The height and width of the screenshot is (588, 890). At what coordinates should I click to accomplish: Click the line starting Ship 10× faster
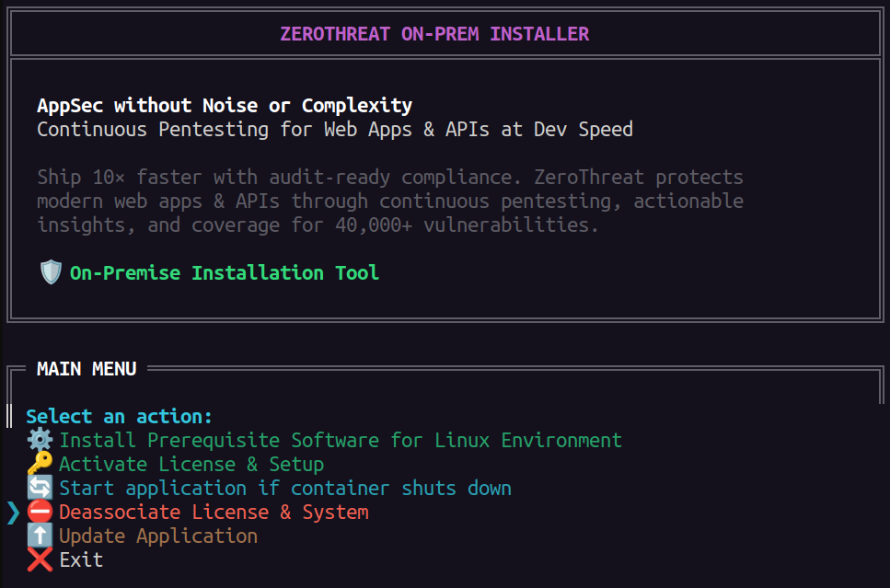tap(390, 177)
